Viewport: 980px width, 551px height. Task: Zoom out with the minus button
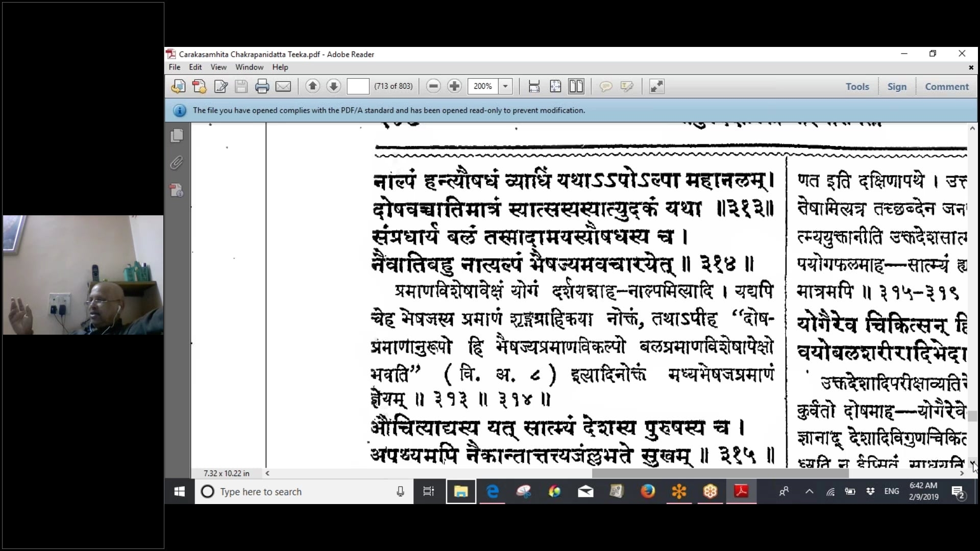[433, 86]
